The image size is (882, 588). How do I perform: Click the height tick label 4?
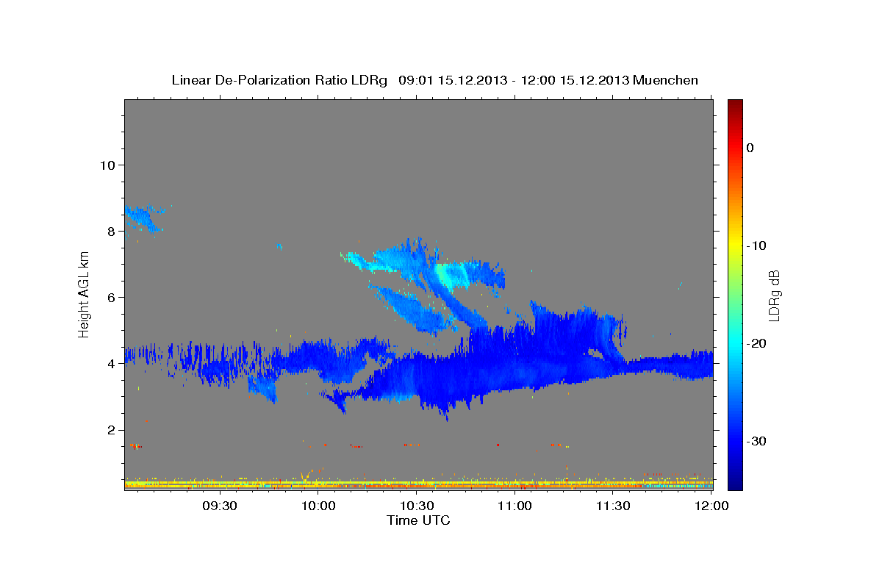111,363
